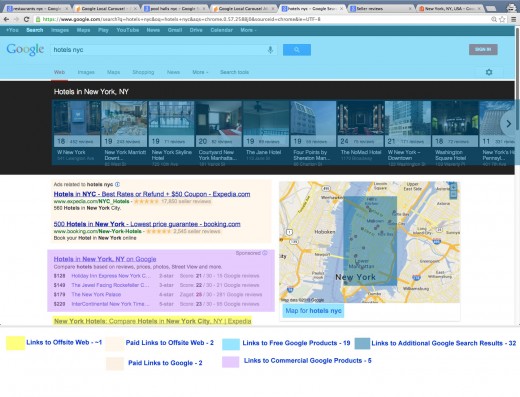Switch to the Images search tab
This screenshot has height=397, width=520.
point(86,72)
